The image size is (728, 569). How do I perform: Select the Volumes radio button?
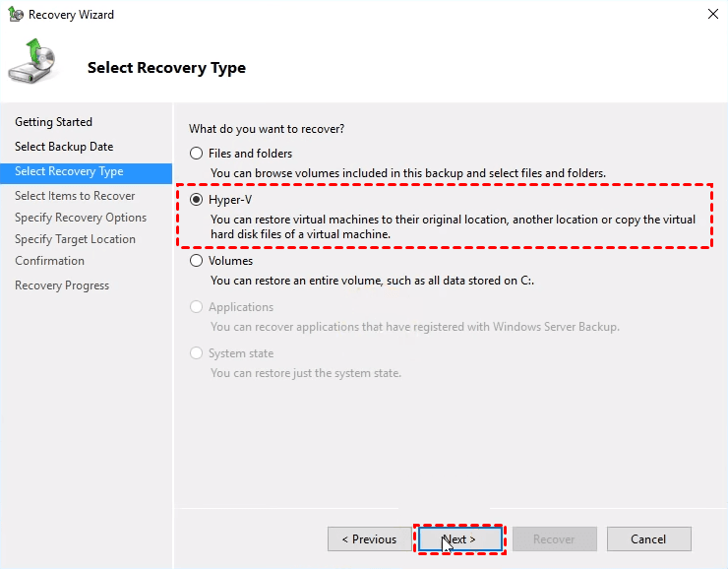tap(197, 261)
